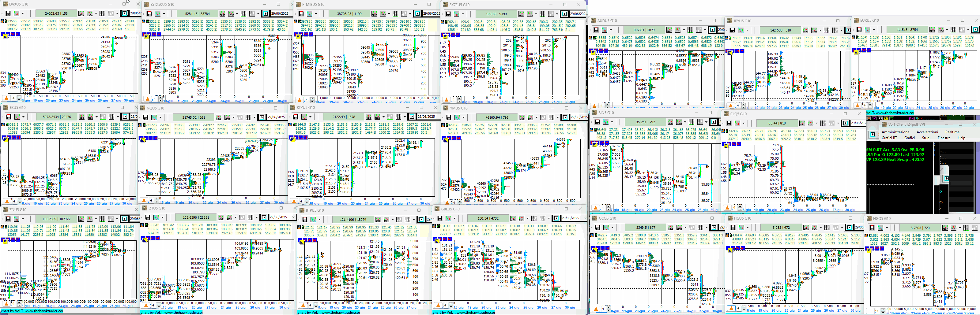
Task: Open chart type dropdown arrow in NQU5 window
Action: (160, 117)
